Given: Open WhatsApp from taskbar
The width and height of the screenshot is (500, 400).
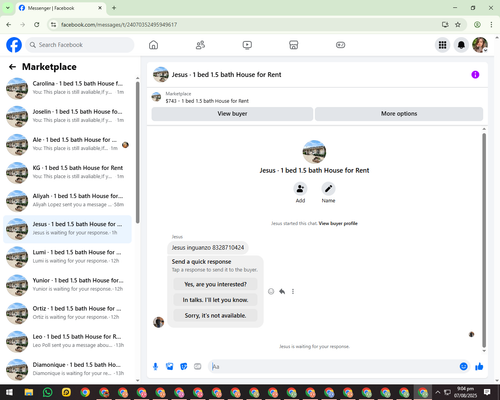Looking at the screenshot, I should 48,392.
